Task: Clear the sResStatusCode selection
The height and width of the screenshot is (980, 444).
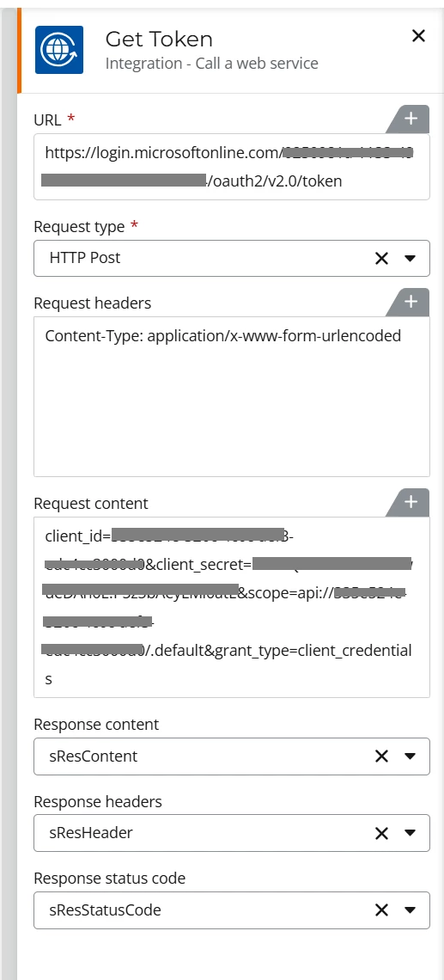Action: [x=381, y=910]
